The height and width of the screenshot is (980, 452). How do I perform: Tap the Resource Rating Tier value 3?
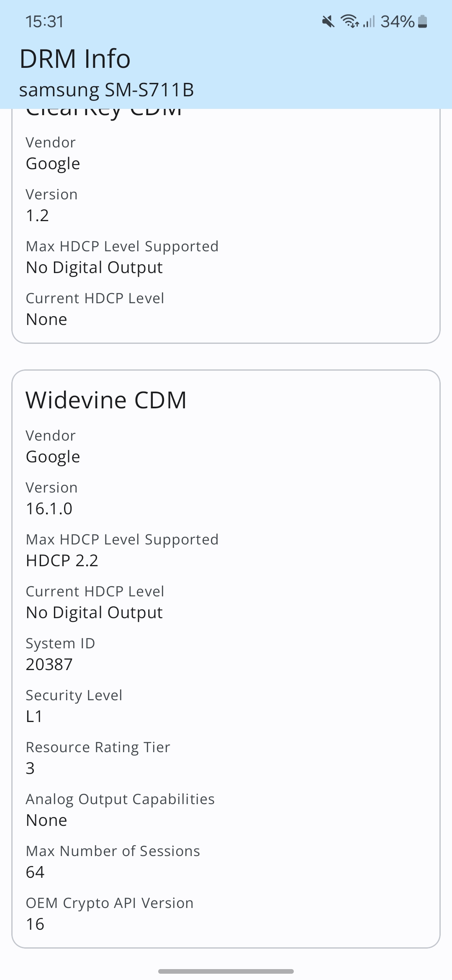point(30,769)
